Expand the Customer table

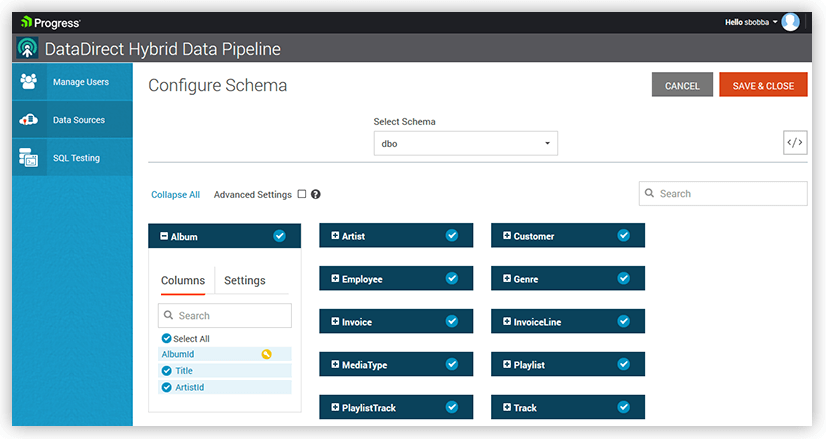point(507,236)
